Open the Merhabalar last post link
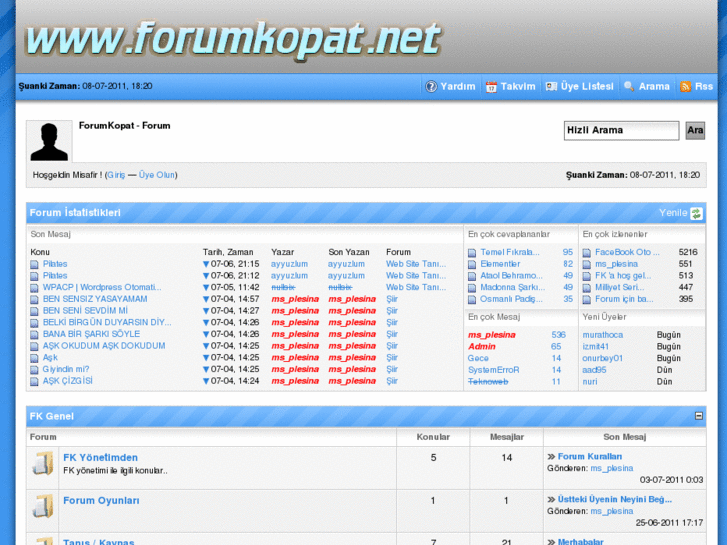 580,541
